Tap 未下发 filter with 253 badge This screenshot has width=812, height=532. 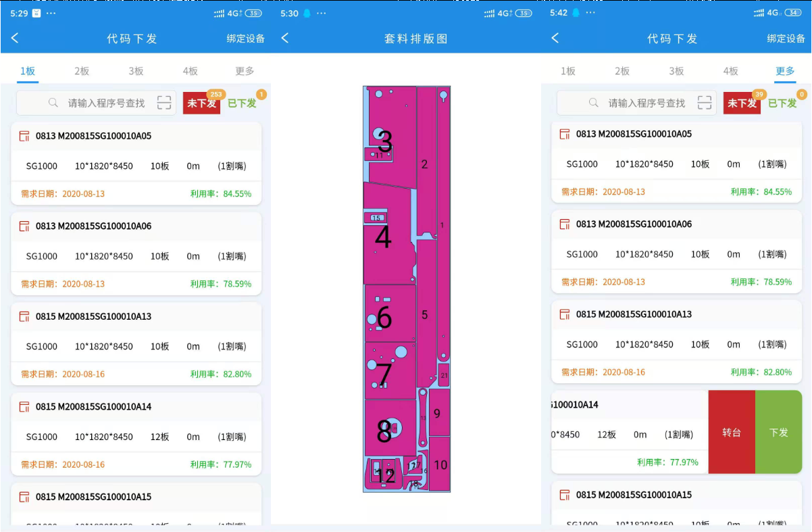(201, 103)
